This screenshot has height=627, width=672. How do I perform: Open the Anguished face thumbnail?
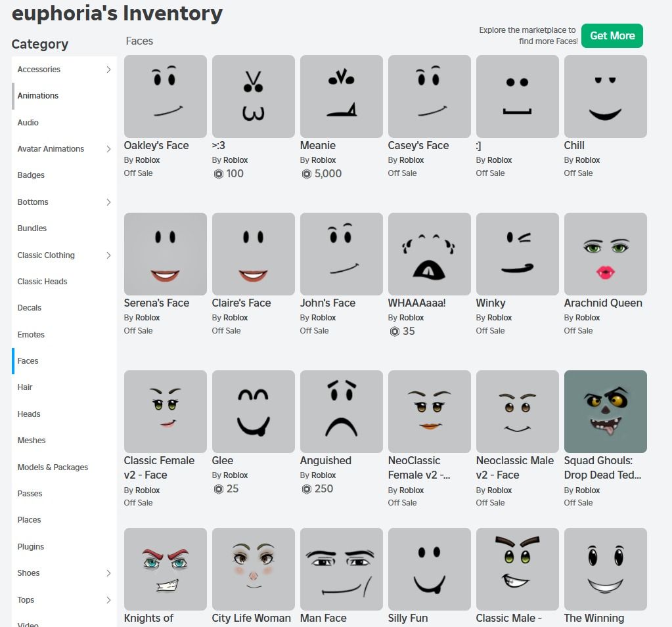pyautogui.click(x=341, y=412)
